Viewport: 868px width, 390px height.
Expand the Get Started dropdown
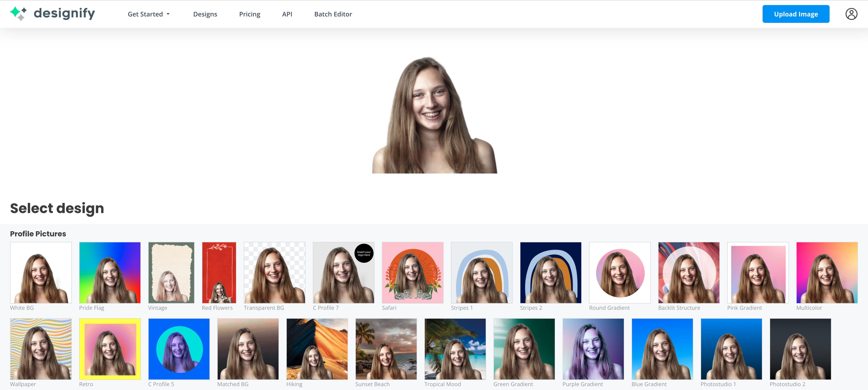point(149,14)
